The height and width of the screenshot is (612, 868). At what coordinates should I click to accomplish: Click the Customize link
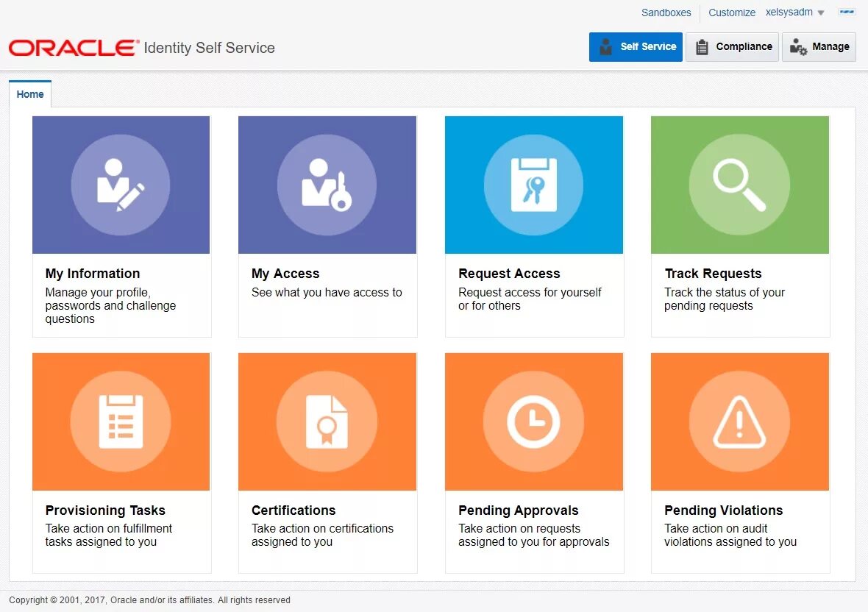pos(732,13)
